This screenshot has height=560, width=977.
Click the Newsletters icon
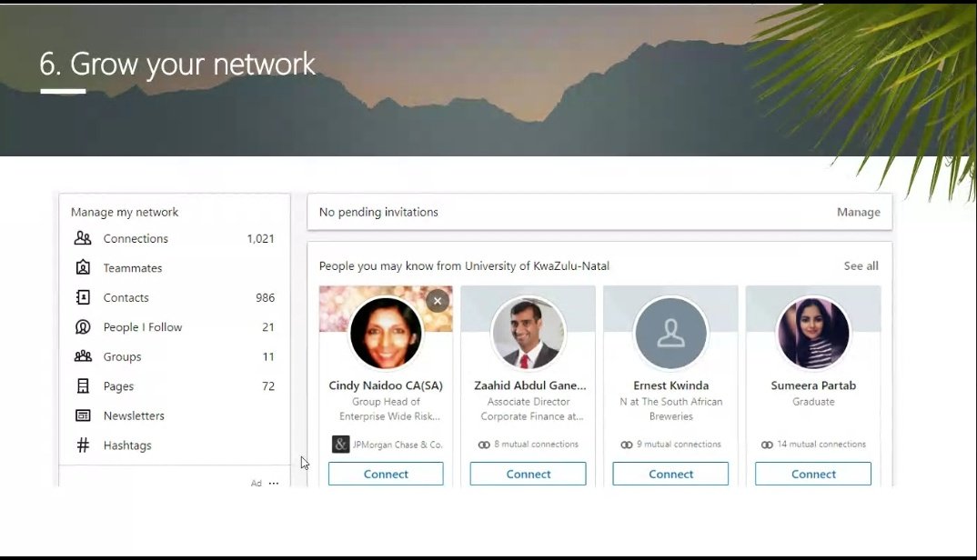83,415
